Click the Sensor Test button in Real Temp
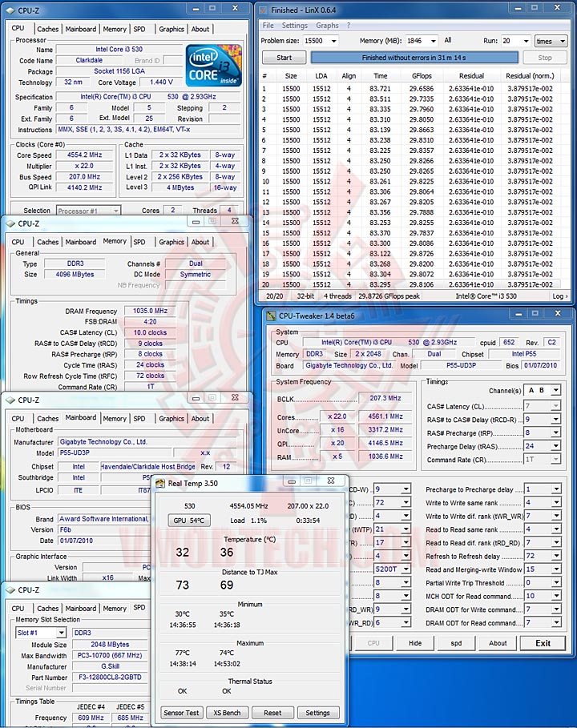This screenshot has width=577, height=728. (181, 713)
